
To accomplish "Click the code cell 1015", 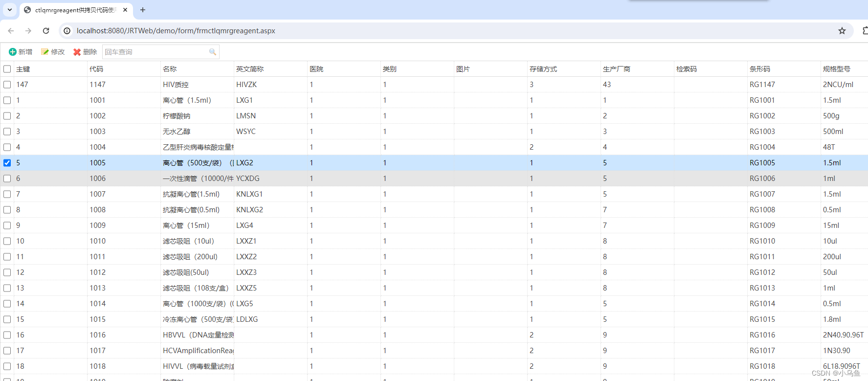I will coord(124,319).
